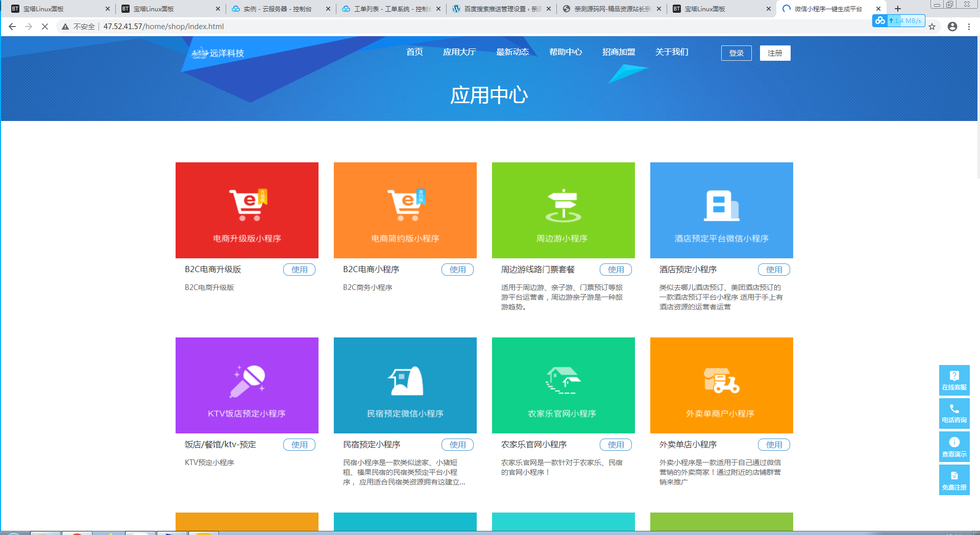
Task: Click the 登录 login button
Action: pyautogui.click(x=737, y=53)
